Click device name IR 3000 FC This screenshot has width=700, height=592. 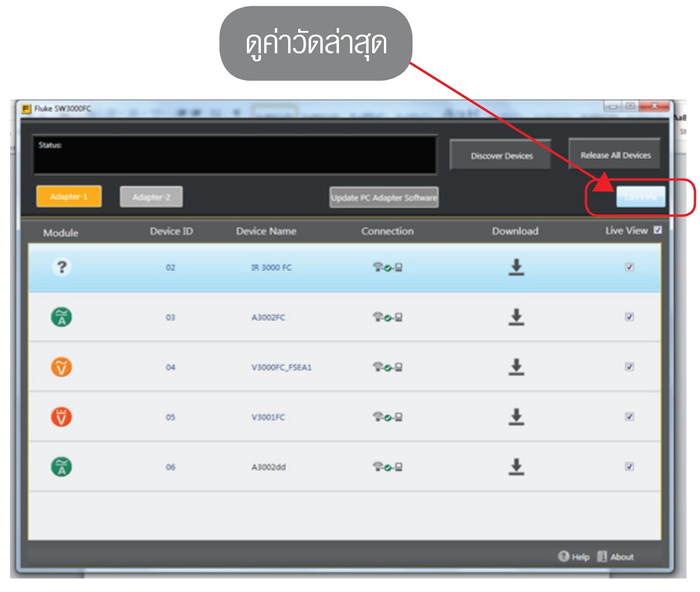pos(271,267)
